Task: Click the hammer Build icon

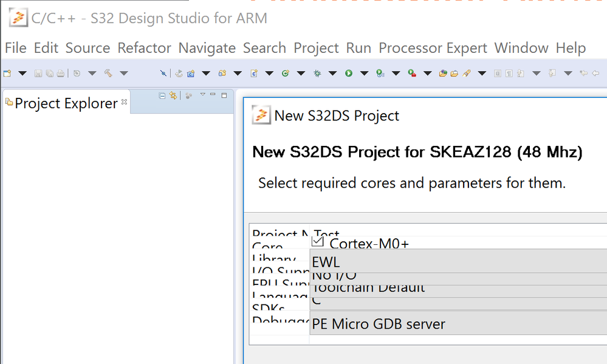Action: tap(108, 74)
